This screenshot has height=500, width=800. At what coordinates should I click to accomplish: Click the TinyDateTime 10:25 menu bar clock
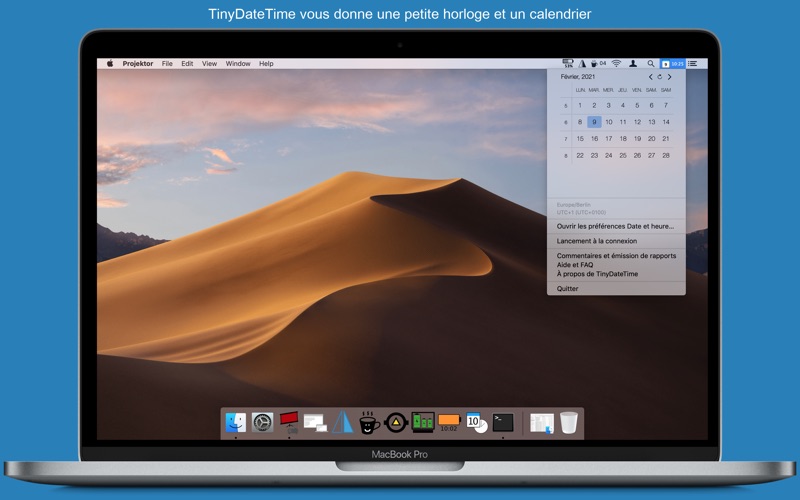(672, 64)
